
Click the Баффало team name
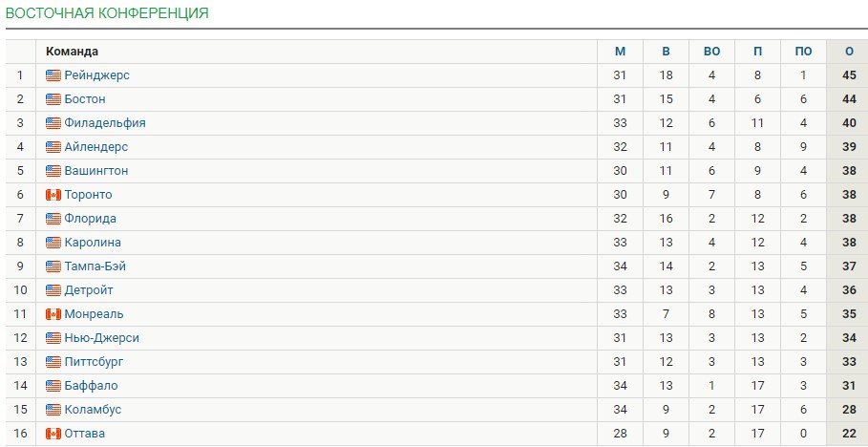point(91,386)
